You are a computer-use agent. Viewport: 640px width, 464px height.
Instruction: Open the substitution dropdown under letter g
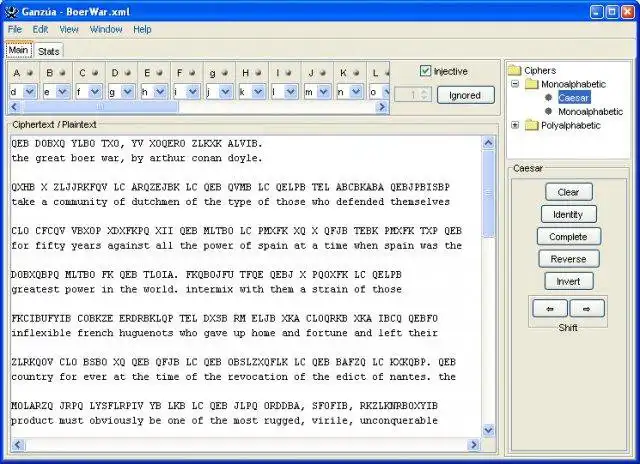click(x=225, y=92)
